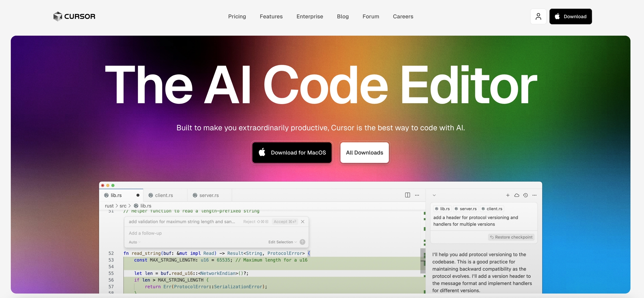644x298 pixels.
Task: Click line number 52 in the gutter
Action: click(x=111, y=253)
